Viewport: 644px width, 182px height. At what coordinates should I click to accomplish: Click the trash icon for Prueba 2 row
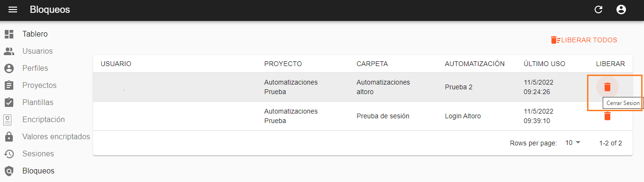607,87
